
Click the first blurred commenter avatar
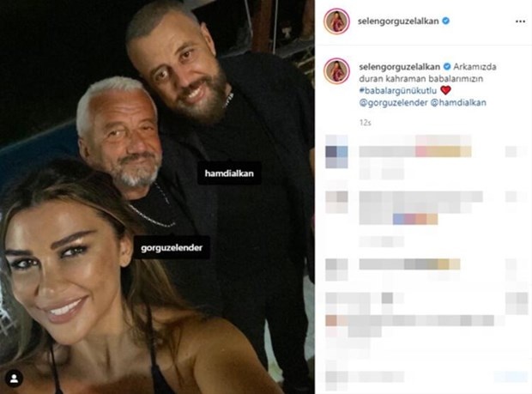point(336,151)
